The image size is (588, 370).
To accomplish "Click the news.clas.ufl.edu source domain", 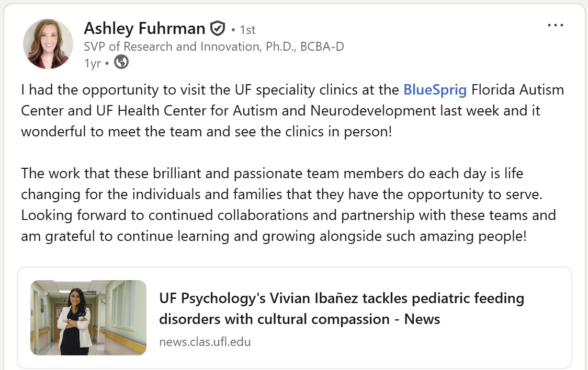I will coord(205,342).
